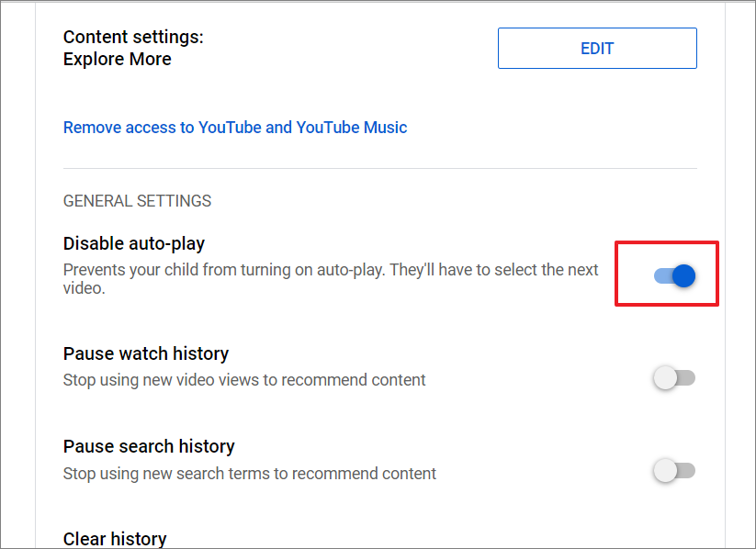Screen dimensions: 756x549
Task: Click the Explore More setting text
Action: [118, 59]
